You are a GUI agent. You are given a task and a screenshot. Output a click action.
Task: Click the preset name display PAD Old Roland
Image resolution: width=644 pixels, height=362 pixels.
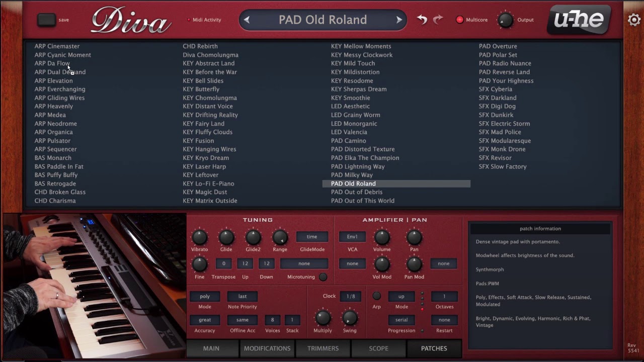[323, 20]
